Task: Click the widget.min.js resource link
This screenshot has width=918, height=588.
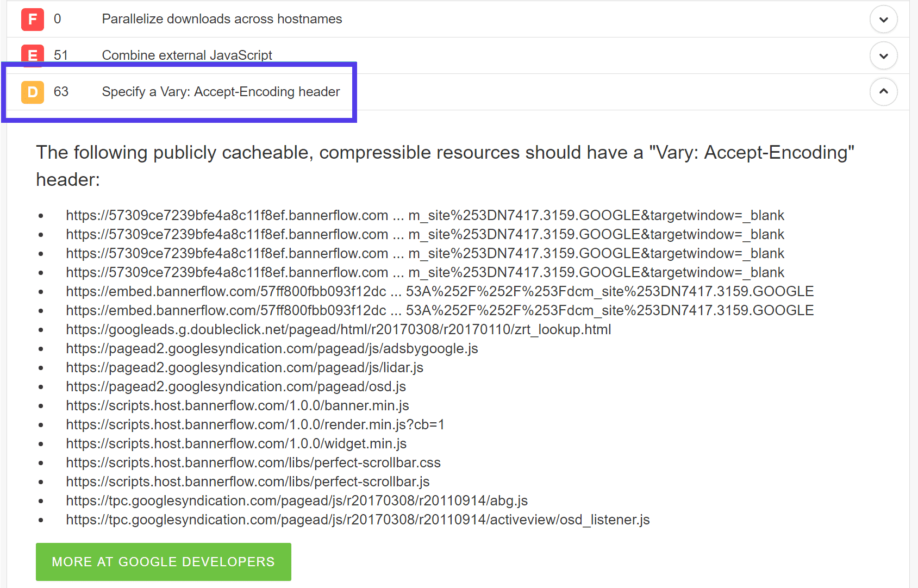Action: (x=235, y=443)
